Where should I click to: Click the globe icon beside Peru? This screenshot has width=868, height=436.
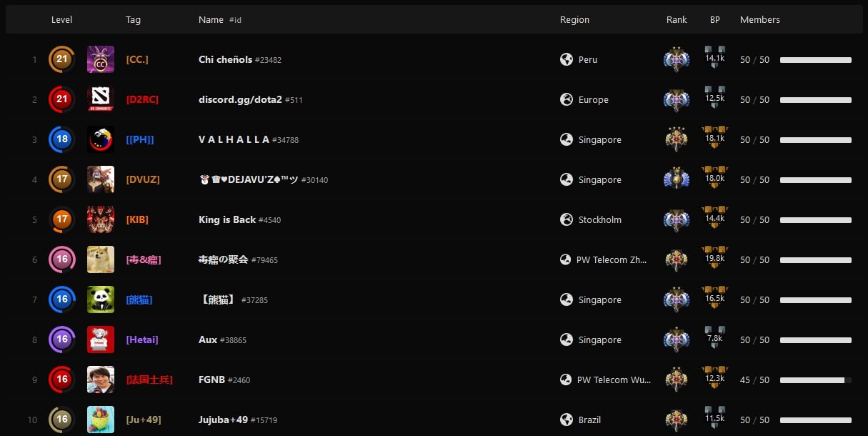pyautogui.click(x=567, y=59)
